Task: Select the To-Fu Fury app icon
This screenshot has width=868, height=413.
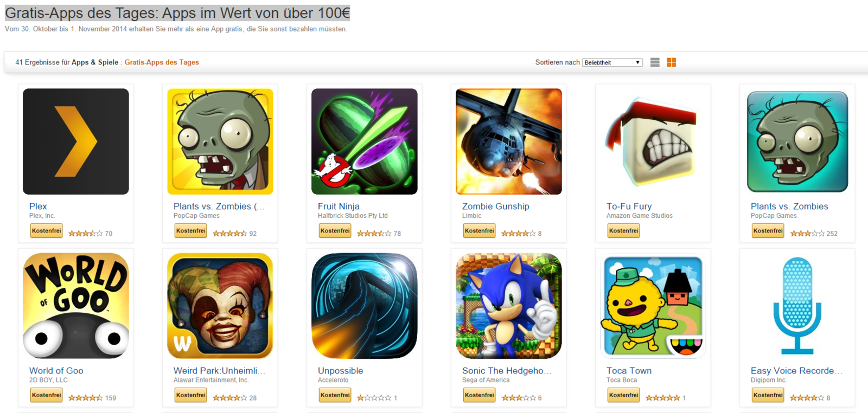Action: pos(653,141)
